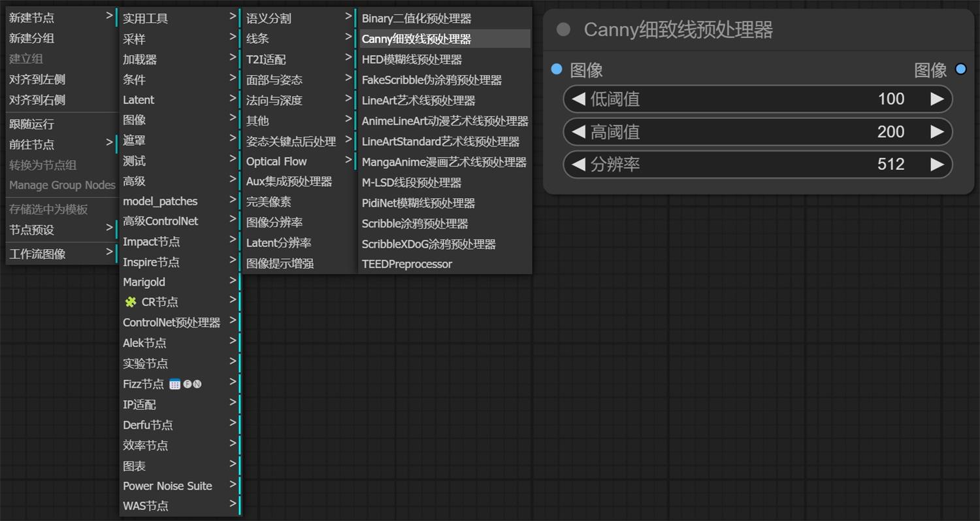
Task: Open the 语义分割 submenu
Action: click(x=299, y=19)
